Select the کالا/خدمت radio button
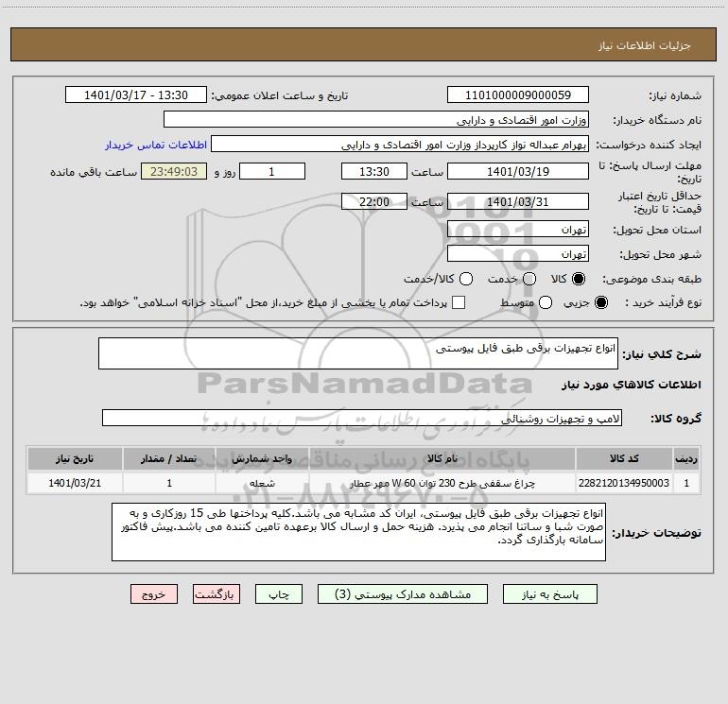728x704 pixels. point(466,279)
